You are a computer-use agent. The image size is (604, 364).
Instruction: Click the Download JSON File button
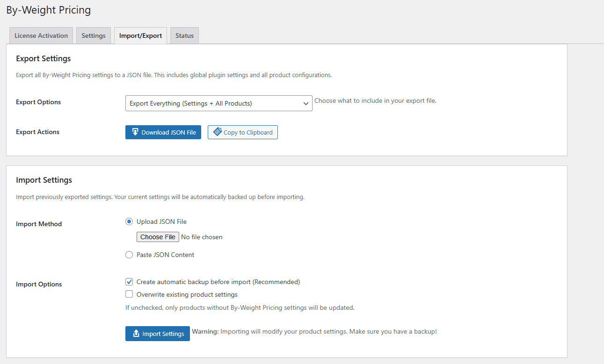pos(163,132)
